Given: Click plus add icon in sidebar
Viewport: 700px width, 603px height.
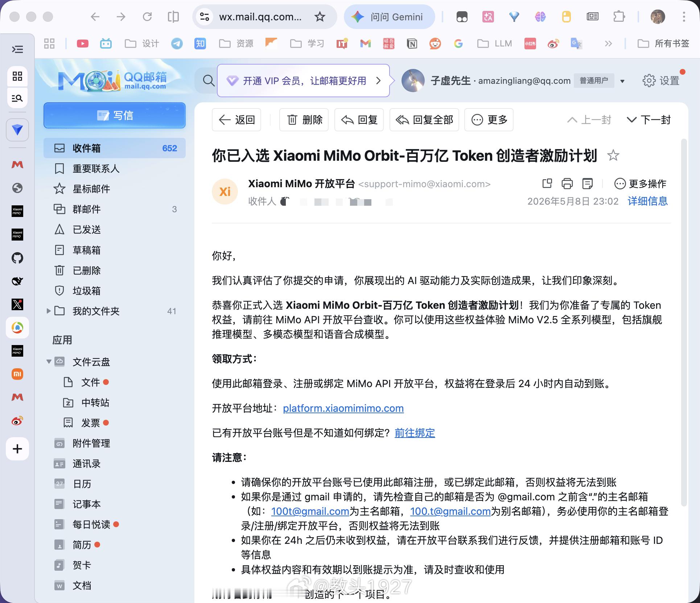Looking at the screenshot, I should click(17, 449).
